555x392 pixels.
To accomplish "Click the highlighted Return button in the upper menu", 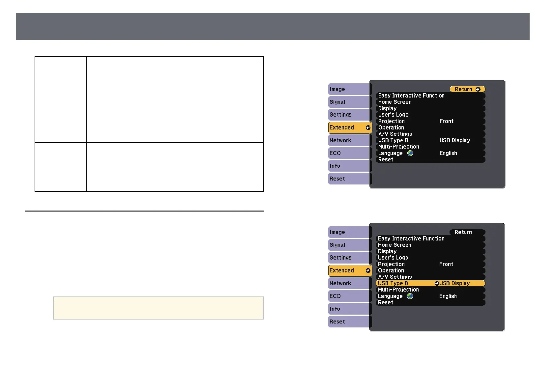I will [x=467, y=89].
